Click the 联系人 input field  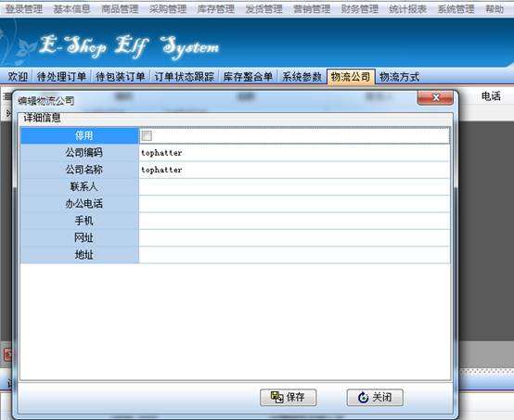(x=294, y=186)
